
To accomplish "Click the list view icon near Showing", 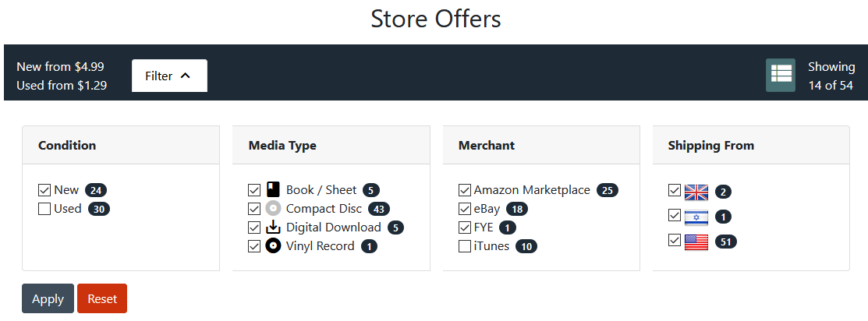I will pyautogui.click(x=781, y=75).
